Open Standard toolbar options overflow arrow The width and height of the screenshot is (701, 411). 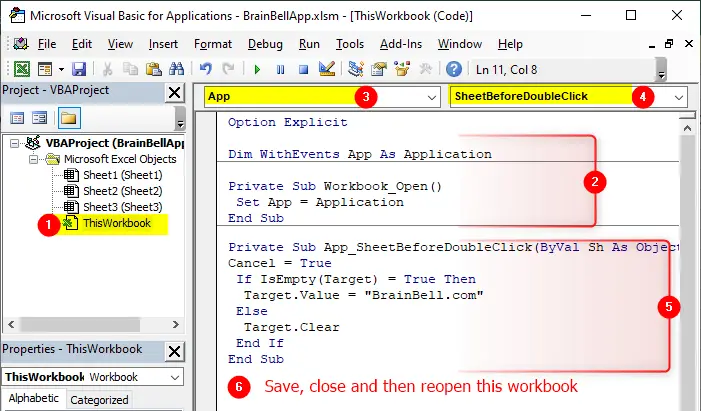(x=661, y=69)
